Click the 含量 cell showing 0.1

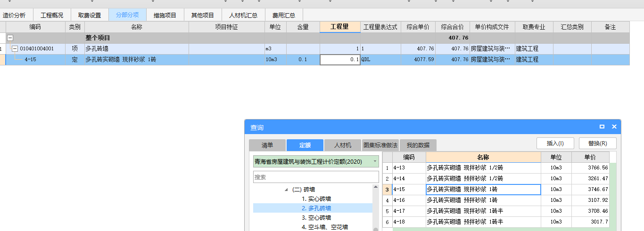pyautogui.click(x=303, y=60)
